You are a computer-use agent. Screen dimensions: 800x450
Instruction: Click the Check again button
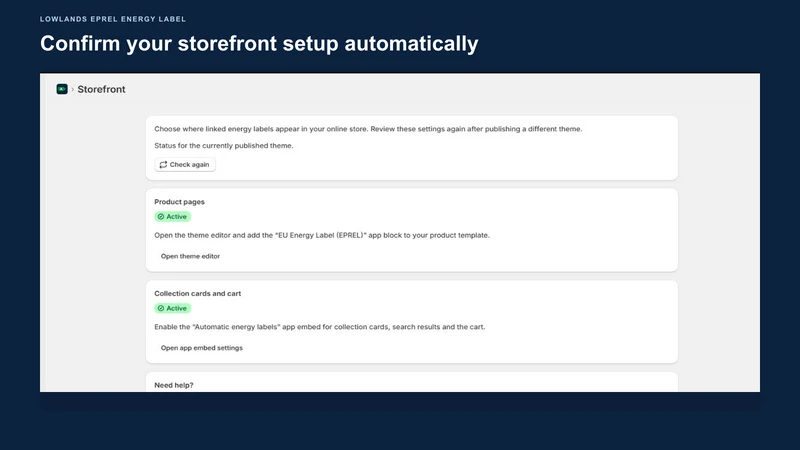point(185,165)
